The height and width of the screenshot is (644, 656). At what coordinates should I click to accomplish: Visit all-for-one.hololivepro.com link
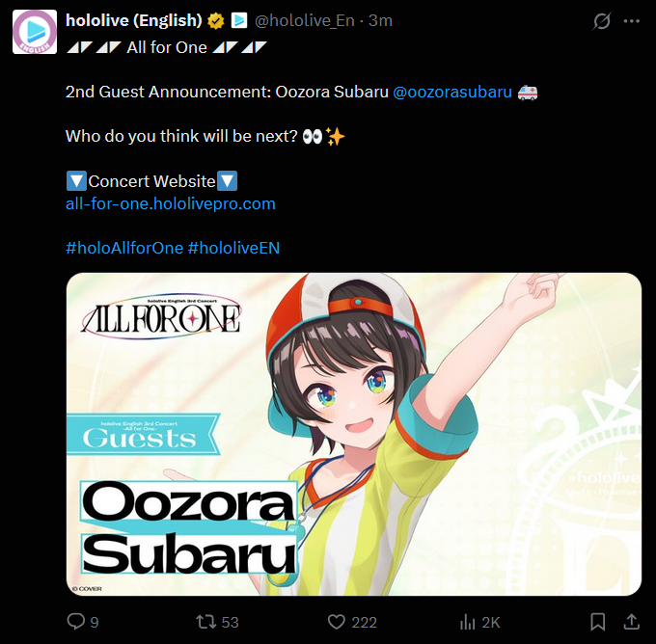point(171,203)
